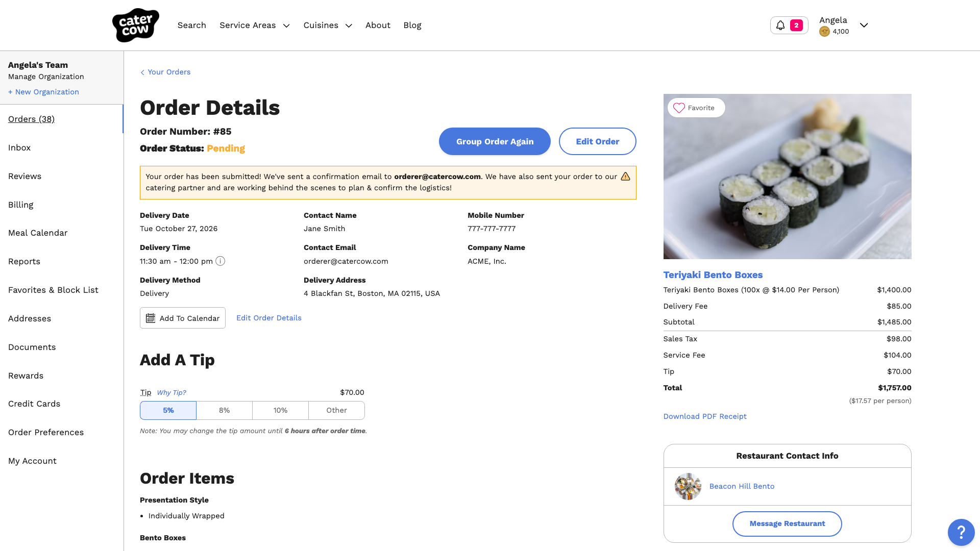
Task: Open Order Preferences in sidebar
Action: coord(46,432)
